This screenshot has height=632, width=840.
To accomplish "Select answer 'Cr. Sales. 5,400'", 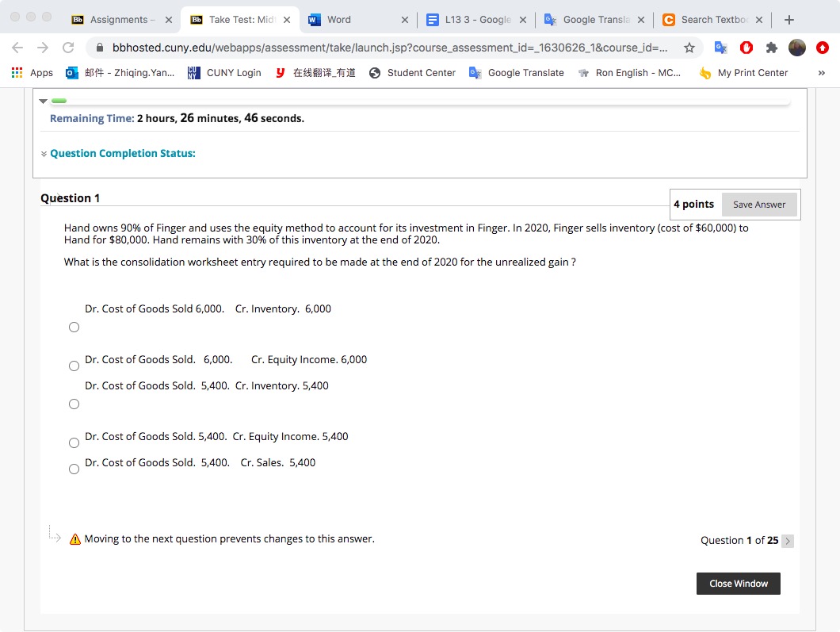I will pyautogui.click(x=74, y=469).
